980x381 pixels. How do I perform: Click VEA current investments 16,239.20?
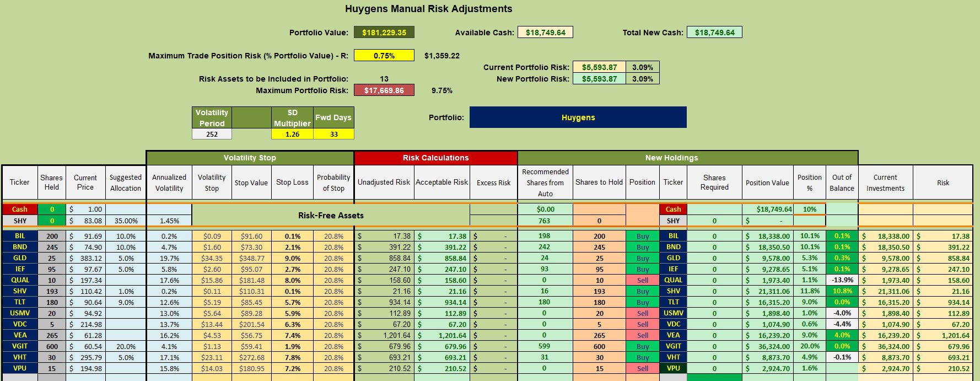pyautogui.click(x=885, y=335)
